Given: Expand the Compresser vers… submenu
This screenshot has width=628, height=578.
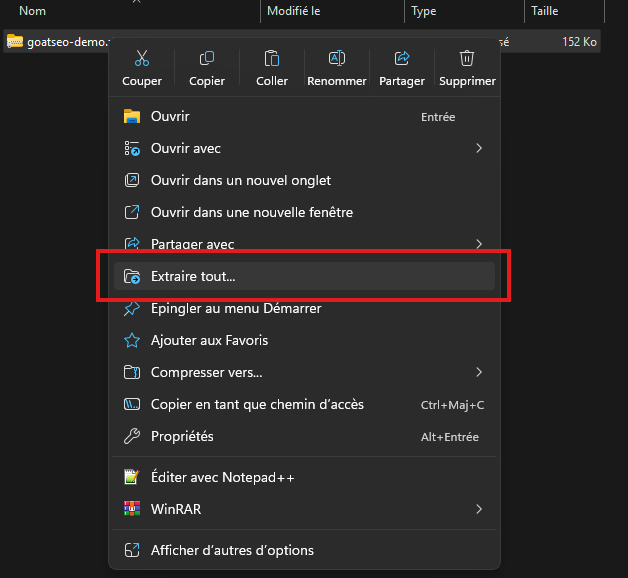Looking at the screenshot, I should point(479,372).
